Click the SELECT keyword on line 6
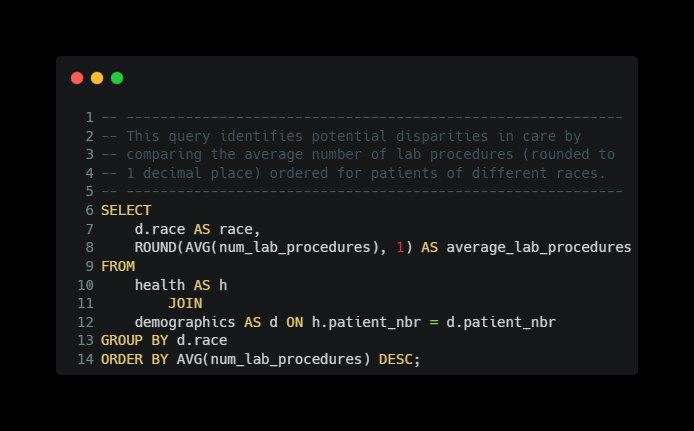The height and width of the screenshot is (431, 694). click(126, 210)
